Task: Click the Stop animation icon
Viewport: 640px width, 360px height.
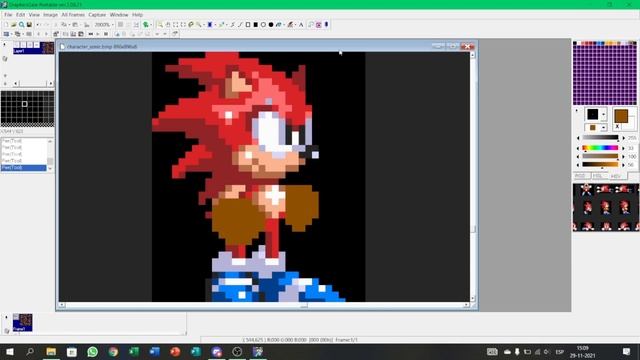Action: click(x=106, y=34)
